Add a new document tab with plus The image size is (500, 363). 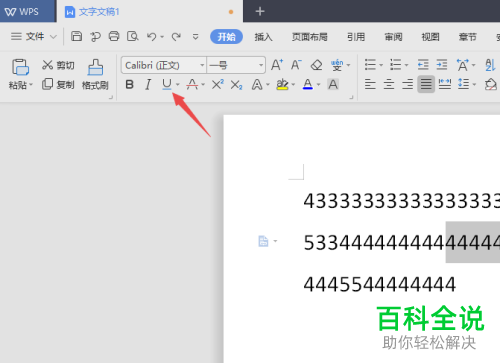pos(260,11)
